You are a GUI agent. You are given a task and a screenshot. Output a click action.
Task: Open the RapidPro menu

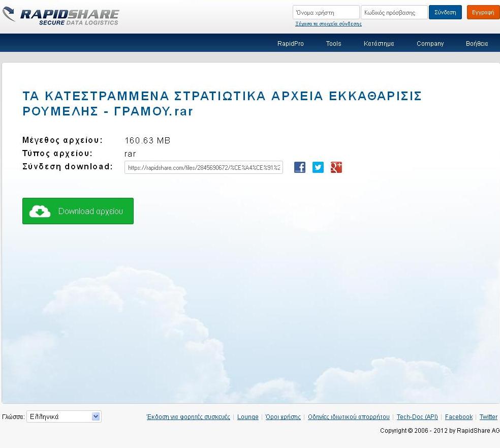click(291, 44)
